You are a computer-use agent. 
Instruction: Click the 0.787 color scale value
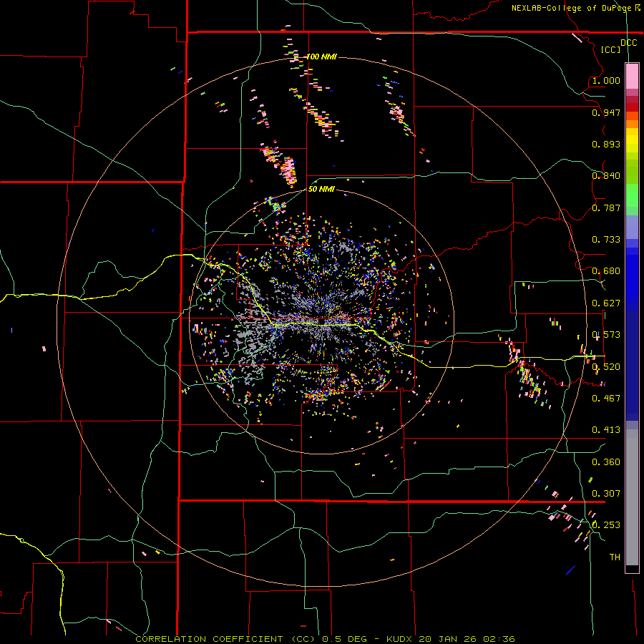[x=606, y=208]
